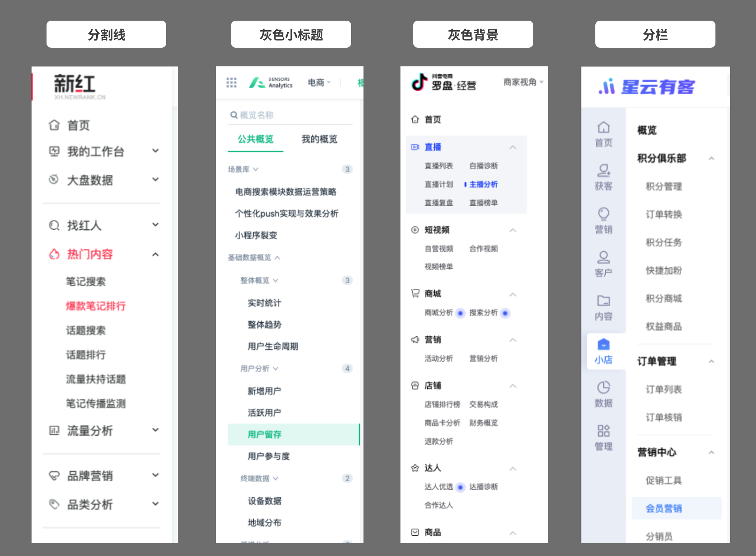
Task: Switch to the 我的概览 tab
Action: point(320,139)
